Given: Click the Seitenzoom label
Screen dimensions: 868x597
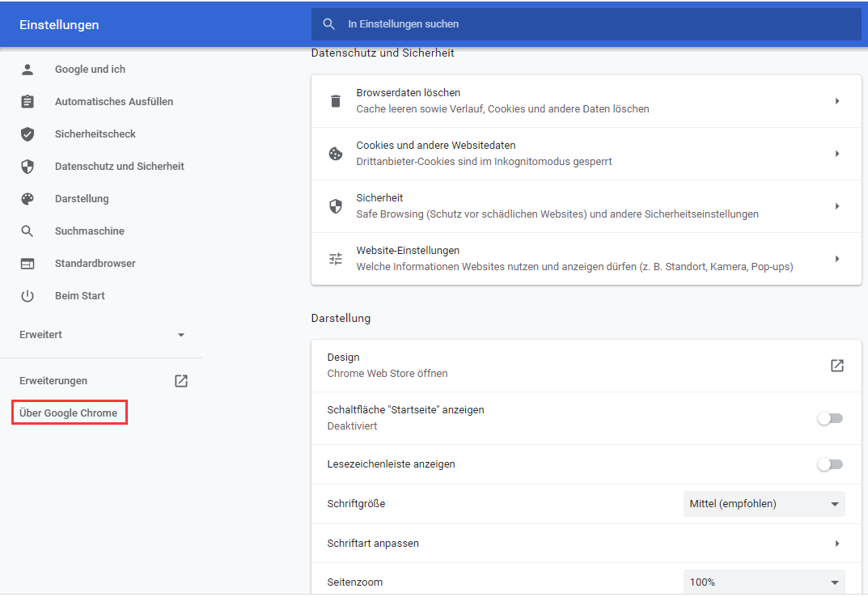Looking at the screenshot, I should coord(355,582).
